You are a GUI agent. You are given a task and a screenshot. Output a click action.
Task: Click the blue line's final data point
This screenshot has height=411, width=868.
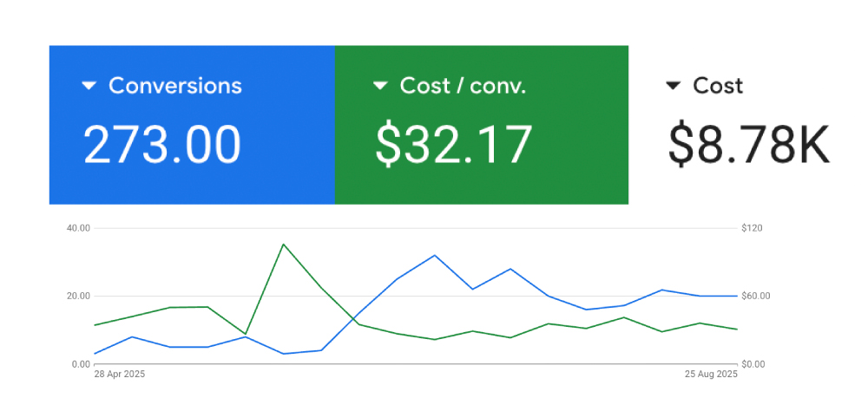[737, 296]
